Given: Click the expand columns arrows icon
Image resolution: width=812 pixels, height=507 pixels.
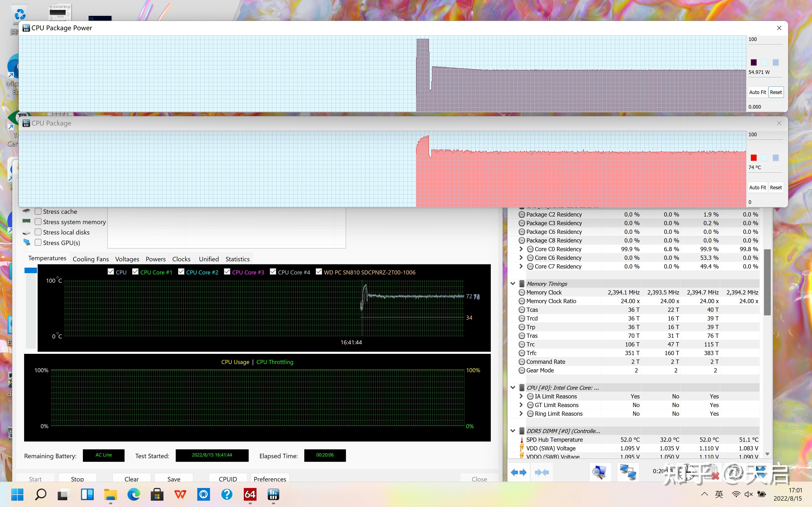Looking at the screenshot, I should point(518,472).
